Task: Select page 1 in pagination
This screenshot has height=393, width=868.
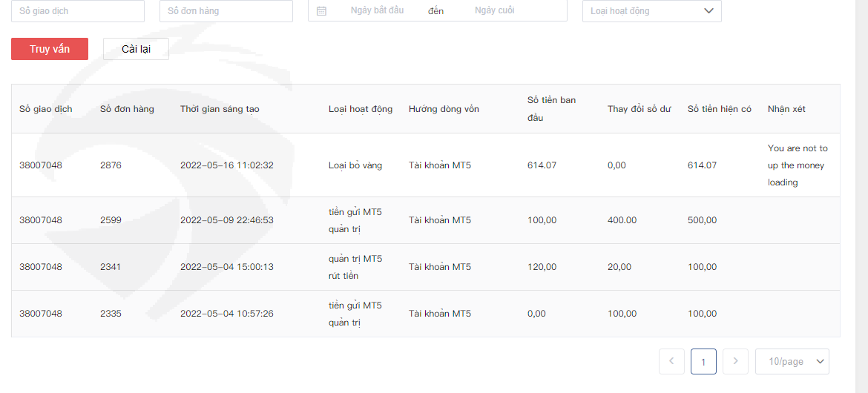Action: tap(703, 361)
